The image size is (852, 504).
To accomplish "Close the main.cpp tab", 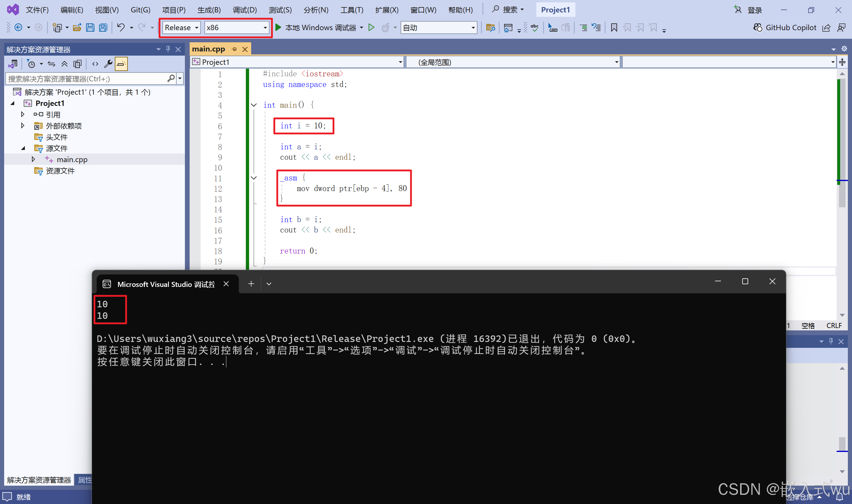I will point(245,49).
